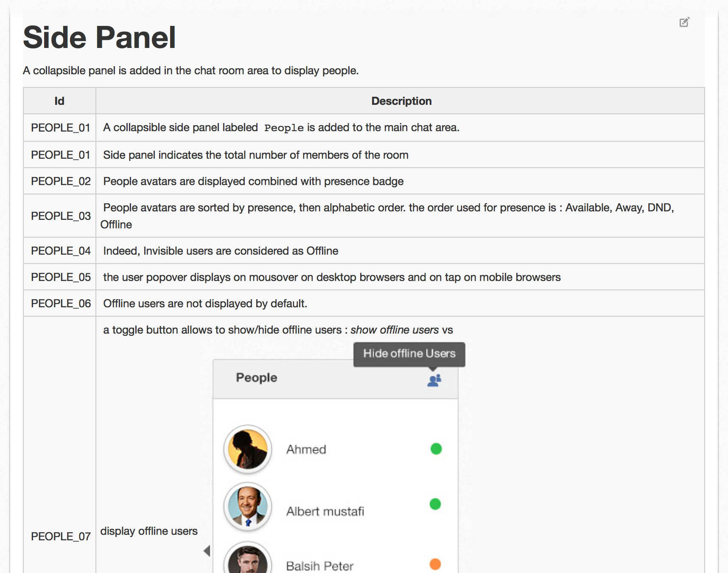Click the PEOPLE_03 row id cell
Image resolution: width=728 pixels, height=573 pixels.
pyautogui.click(x=60, y=216)
